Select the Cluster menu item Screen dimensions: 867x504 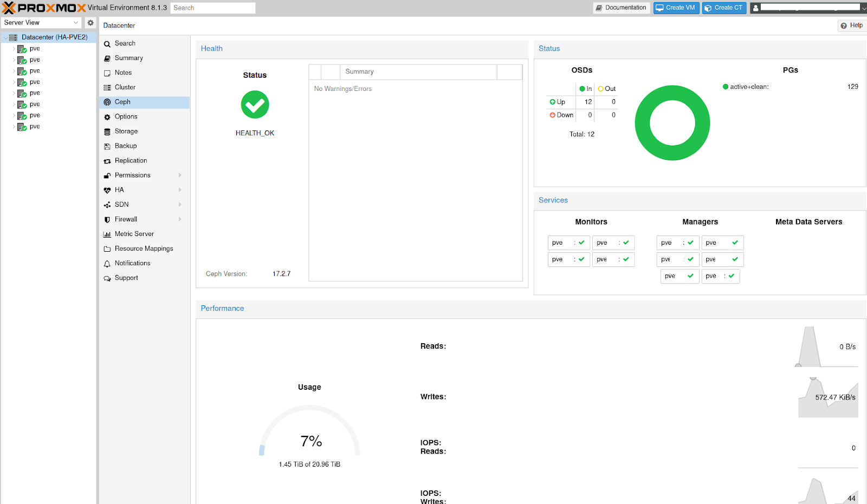[125, 87]
